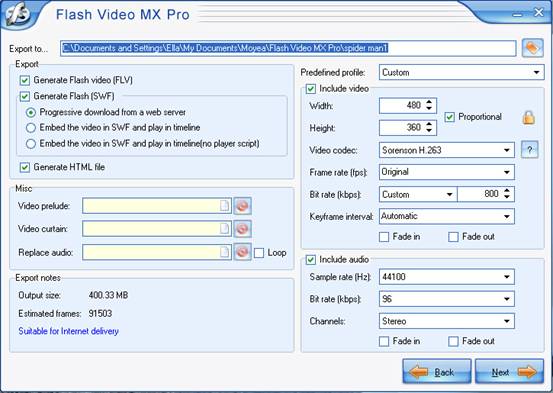Decrease the 800 kbps bit rate value

(x=507, y=196)
